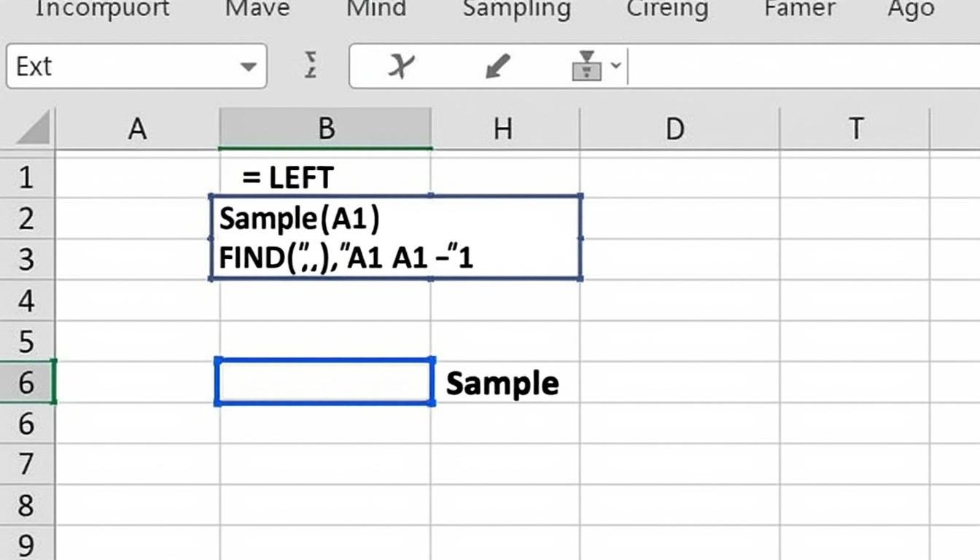The image size is (980, 560).
Task: Click the AutoSum sigma icon
Action: pyautogui.click(x=312, y=66)
